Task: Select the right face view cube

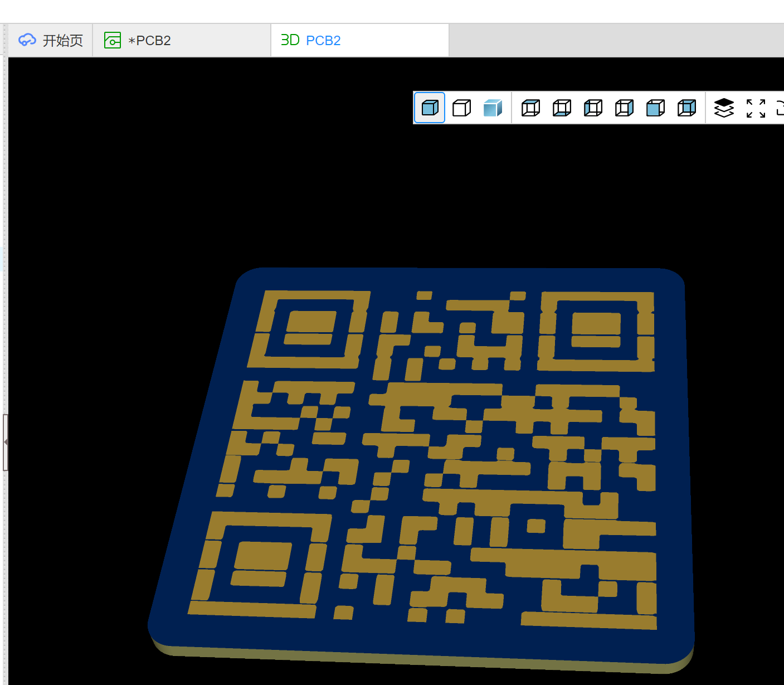Action: click(x=624, y=108)
